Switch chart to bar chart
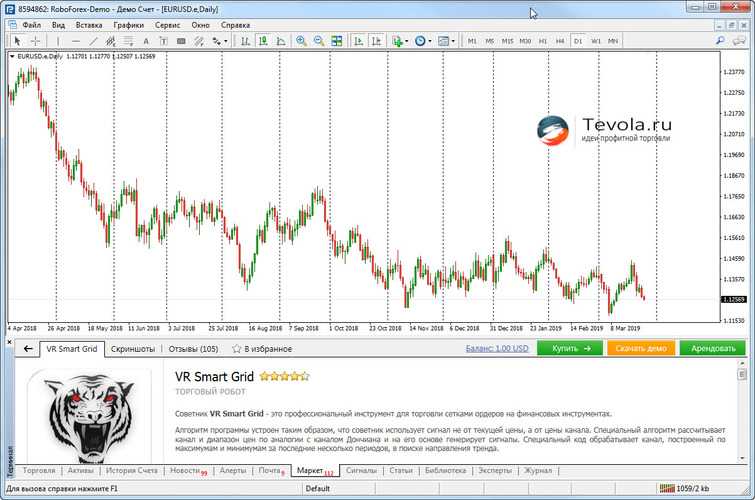Viewport: 755px width, 500px height. pyautogui.click(x=246, y=41)
